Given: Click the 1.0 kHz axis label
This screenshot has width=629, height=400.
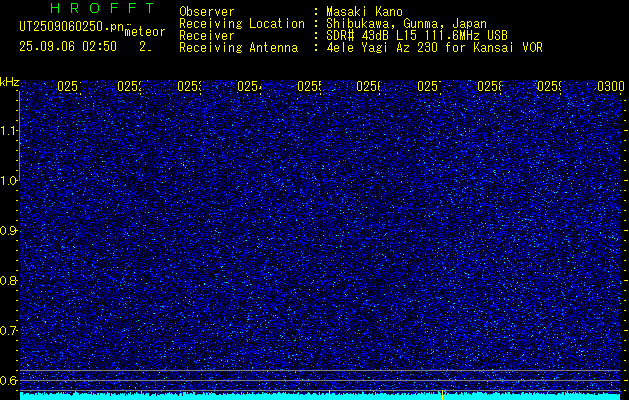Looking at the screenshot, I should (9, 181).
